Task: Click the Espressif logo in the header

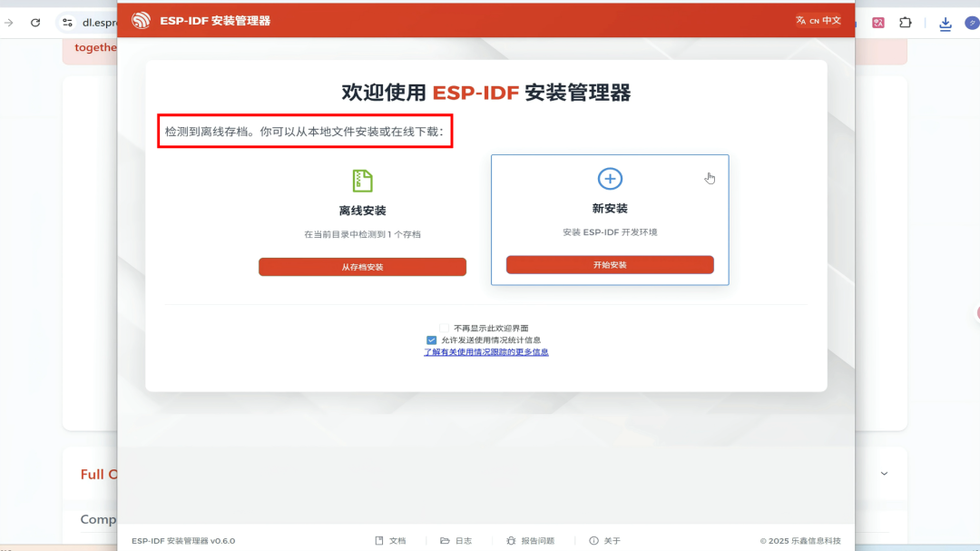Action: (142, 21)
